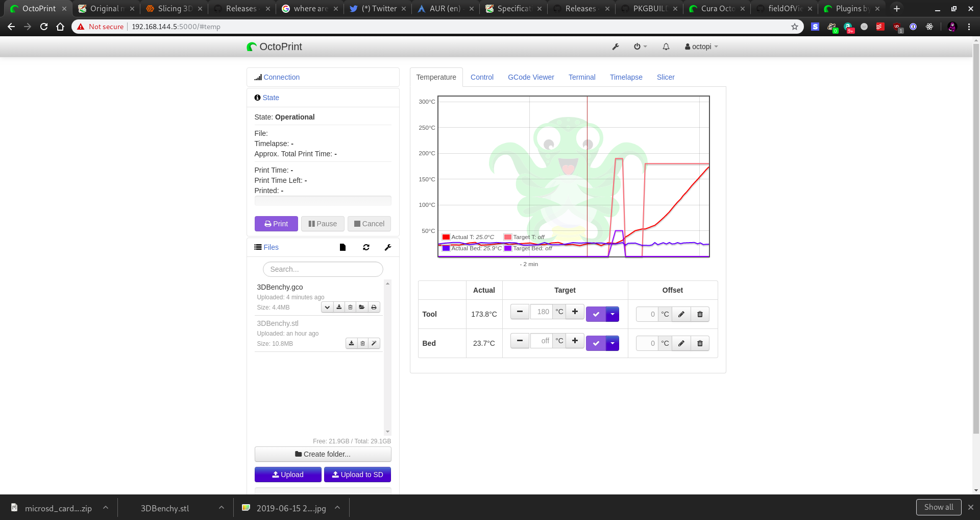Click the file Search field
The width and height of the screenshot is (980, 520).
(323, 269)
